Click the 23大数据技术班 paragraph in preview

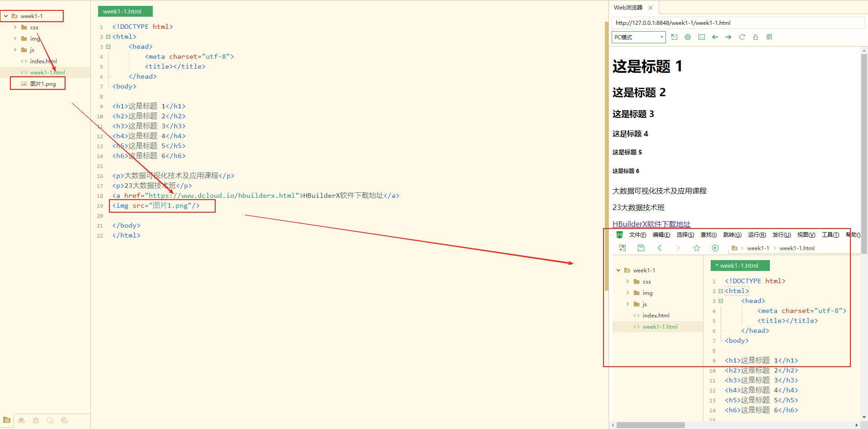click(x=638, y=208)
